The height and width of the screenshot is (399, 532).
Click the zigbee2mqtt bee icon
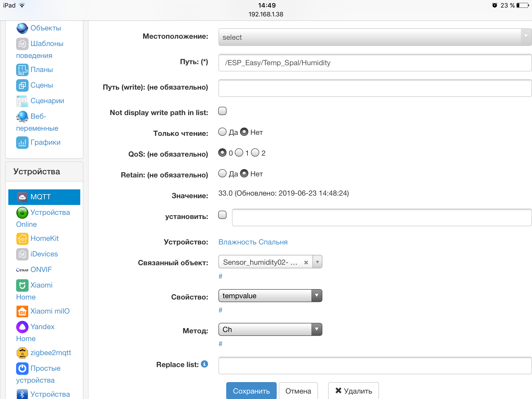[22, 353]
